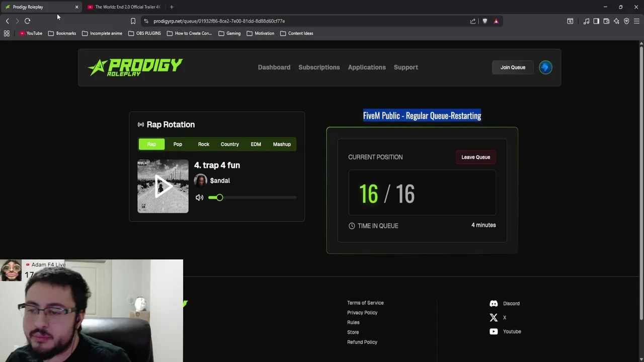644x362 pixels.
Task: Click the share page icon in address bar
Action: click(x=473, y=21)
